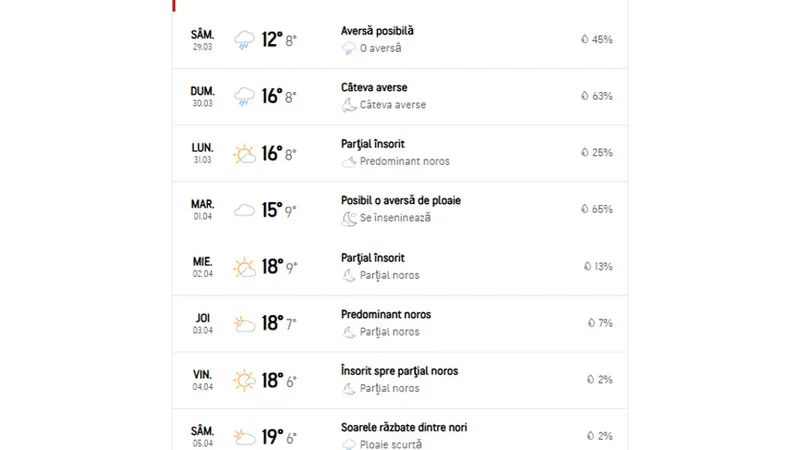The height and width of the screenshot is (450, 800).
Task: Click the raindrop icon next to 65%
Action: 585,209
